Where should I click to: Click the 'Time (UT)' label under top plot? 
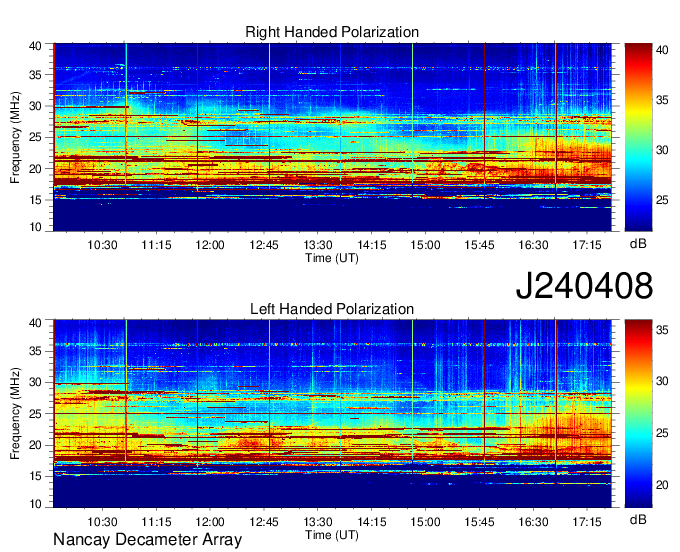tap(332, 258)
